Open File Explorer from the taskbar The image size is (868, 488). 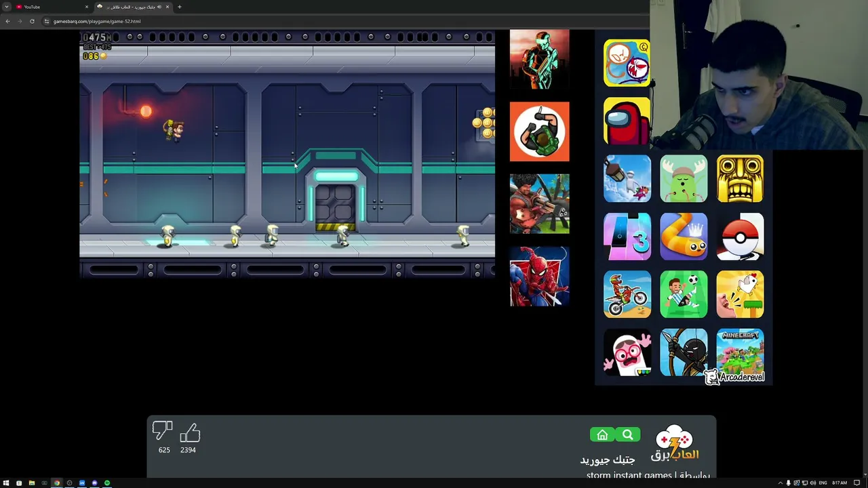tap(31, 483)
